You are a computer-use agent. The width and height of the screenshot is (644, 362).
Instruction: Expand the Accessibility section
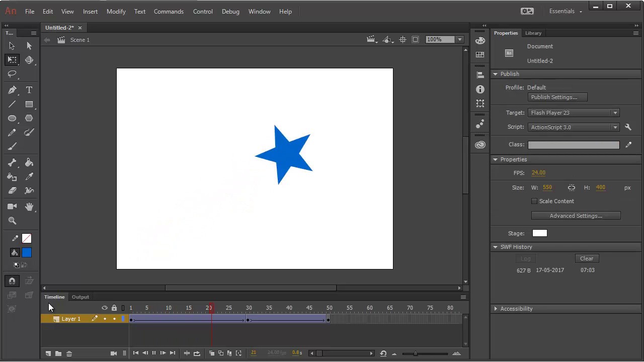coord(496,309)
